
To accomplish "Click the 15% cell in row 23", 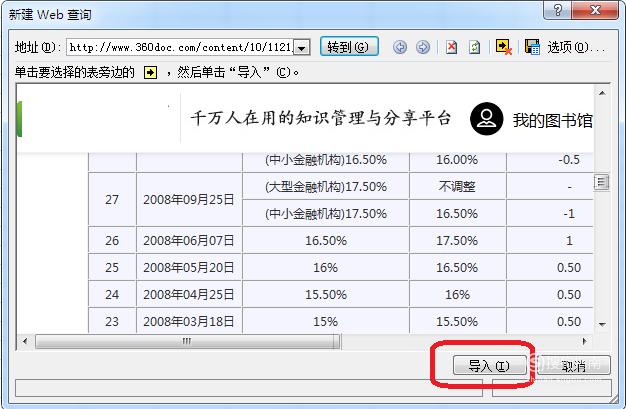I will click(x=326, y=321).
